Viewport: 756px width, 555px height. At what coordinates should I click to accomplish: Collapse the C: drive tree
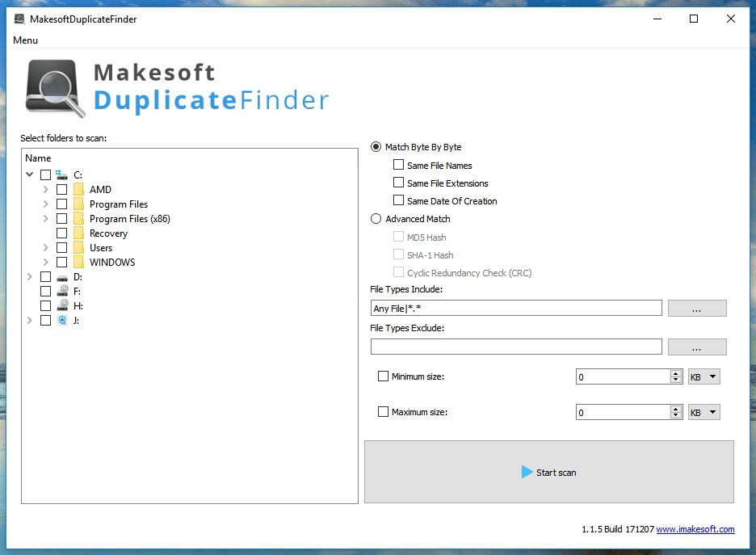[x=29, y=174]
